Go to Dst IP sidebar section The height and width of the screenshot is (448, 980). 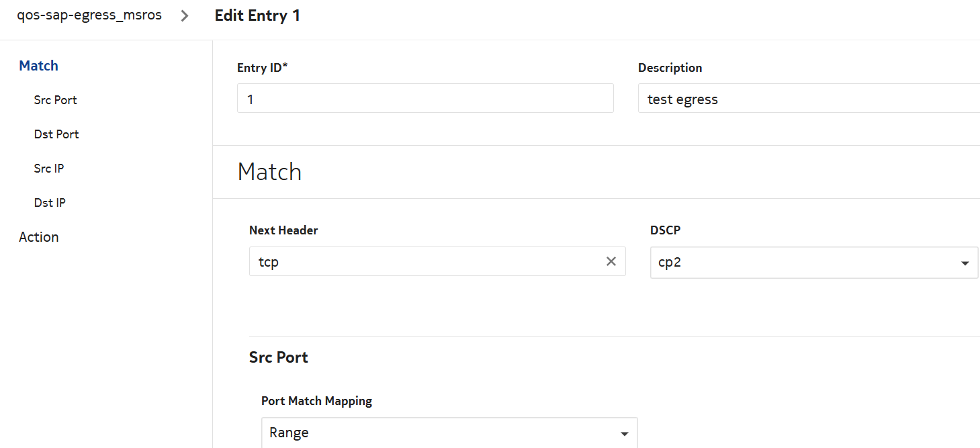(x=50, y=203)
